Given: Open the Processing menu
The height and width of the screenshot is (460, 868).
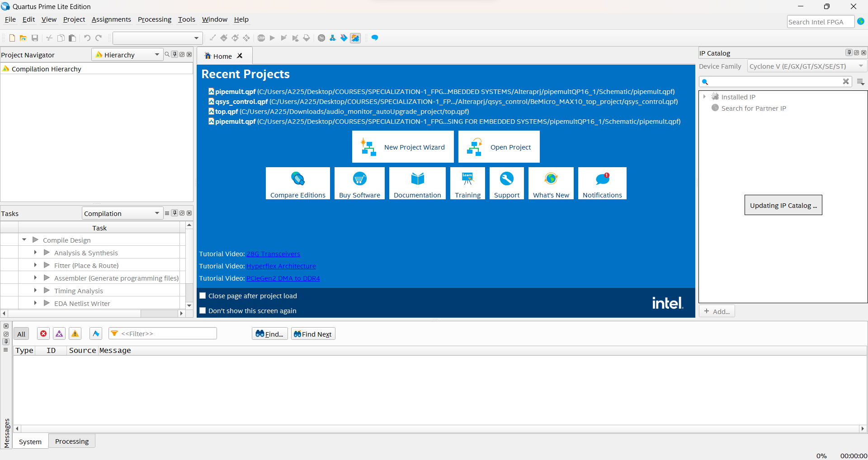Looking at the screenshot, I should coord(155,19).
